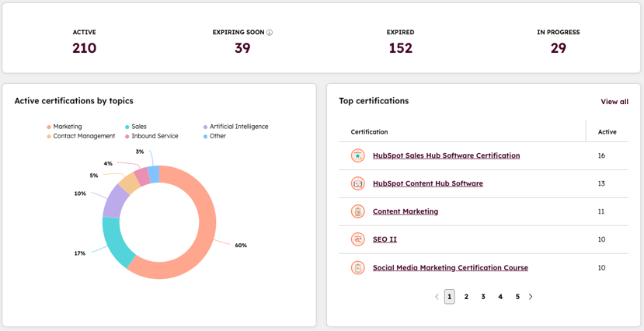
Task: Click the yellow Contact Management donut segment
Action: (x=130, y=183)
